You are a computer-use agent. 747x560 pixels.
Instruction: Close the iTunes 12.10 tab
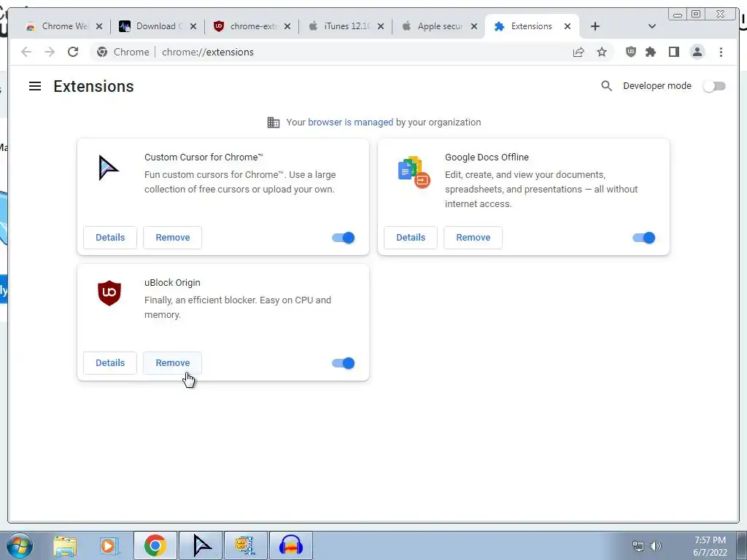(381, 26)
